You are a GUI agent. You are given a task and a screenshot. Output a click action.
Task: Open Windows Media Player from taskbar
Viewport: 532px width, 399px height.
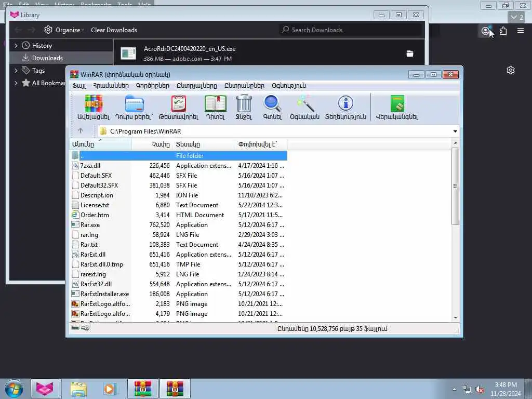[x=109, y=389]
